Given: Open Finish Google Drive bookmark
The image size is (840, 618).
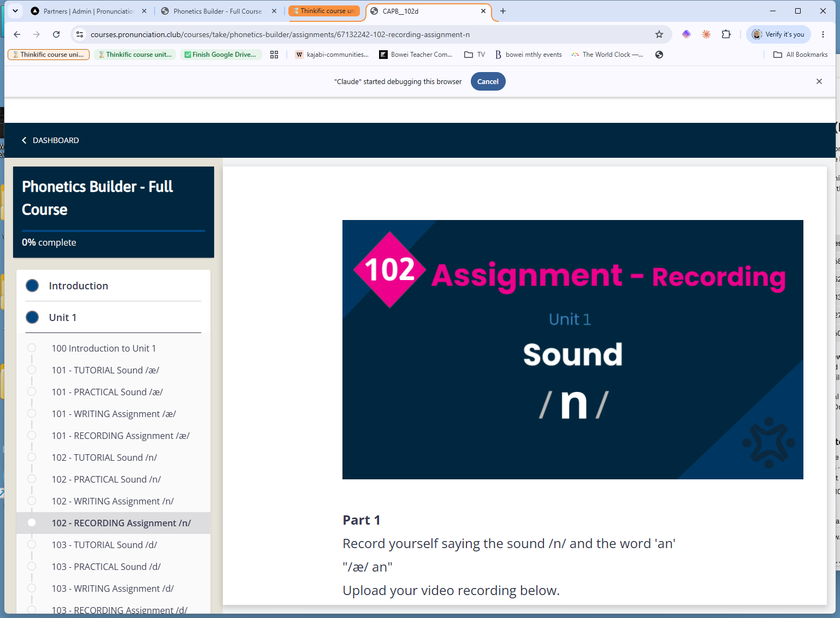Looking at the screenshot, I should click(x=221, y=55).
